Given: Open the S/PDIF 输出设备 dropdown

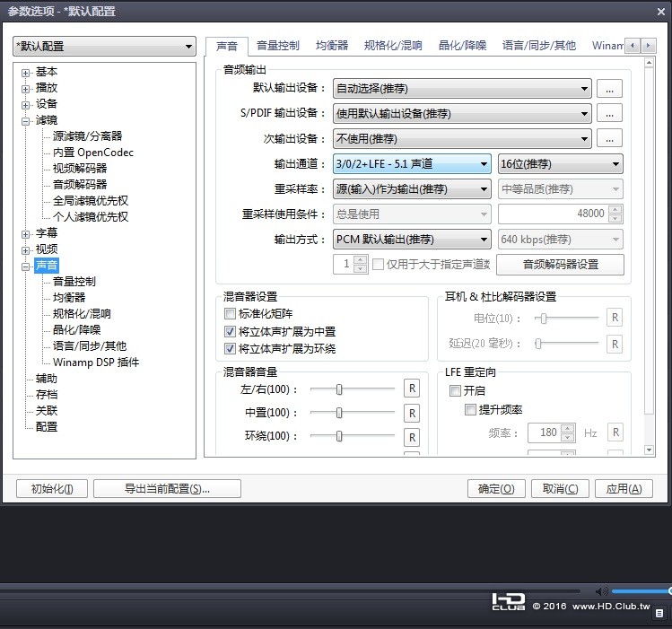Looking at the screenshot, I should (462, 114).
